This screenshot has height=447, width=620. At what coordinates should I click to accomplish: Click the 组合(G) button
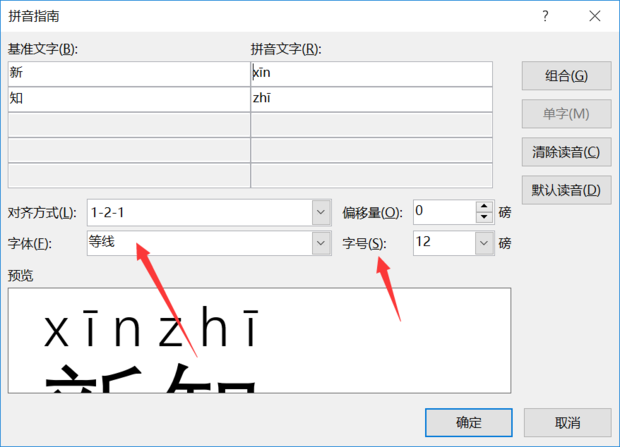(x=566, y=76)
